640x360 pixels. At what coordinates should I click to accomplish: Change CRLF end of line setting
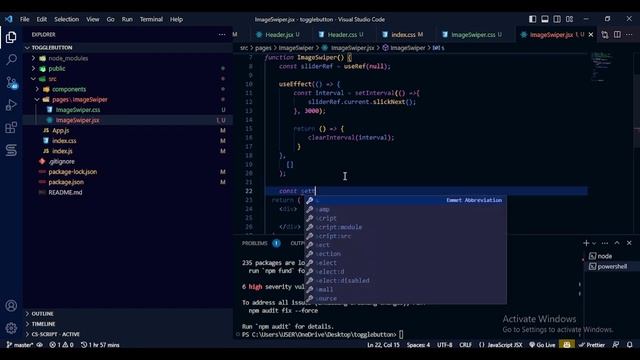(465, 345)
